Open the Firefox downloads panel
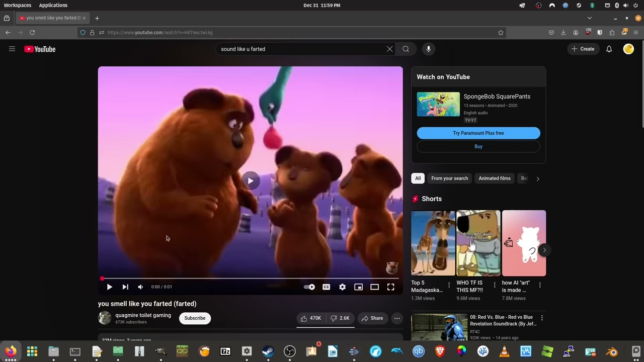The image size is (644, 362). 563,33
